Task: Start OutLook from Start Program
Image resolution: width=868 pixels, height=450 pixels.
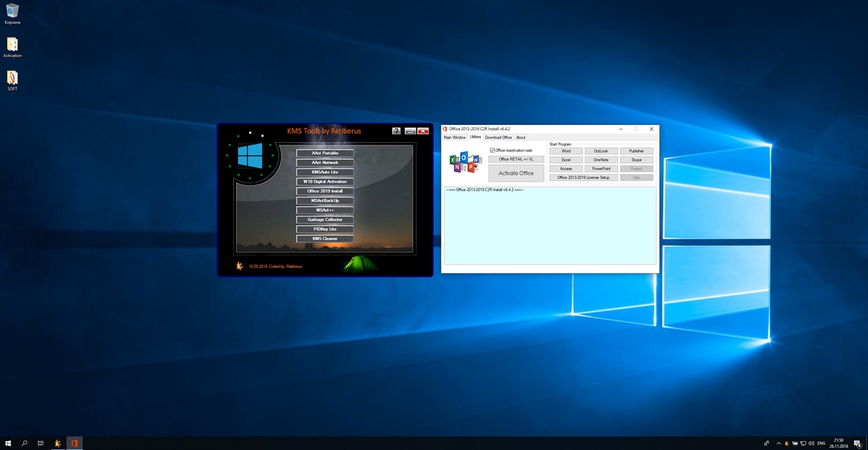Action: [x=601, y=151]
